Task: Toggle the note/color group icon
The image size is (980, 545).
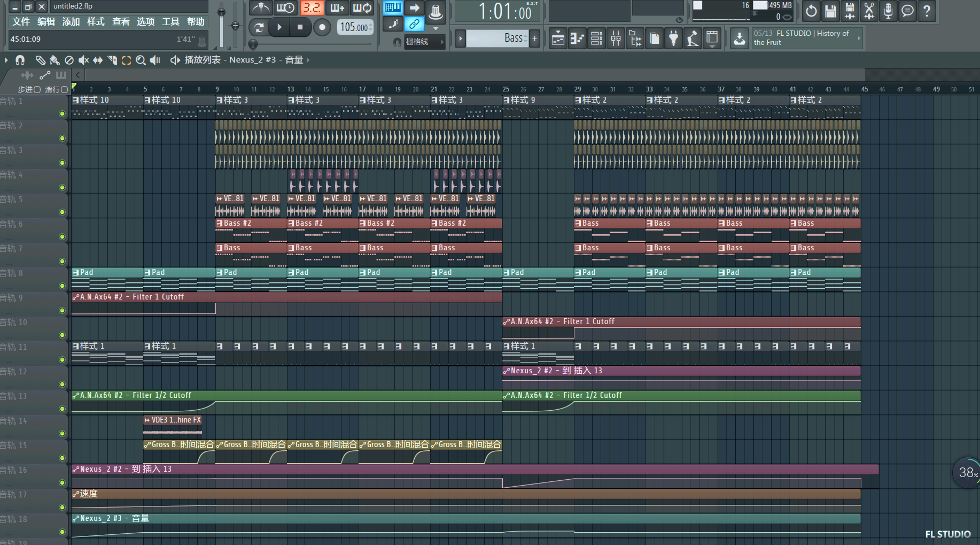Action: pyautogui.click(x=393, y=24)
